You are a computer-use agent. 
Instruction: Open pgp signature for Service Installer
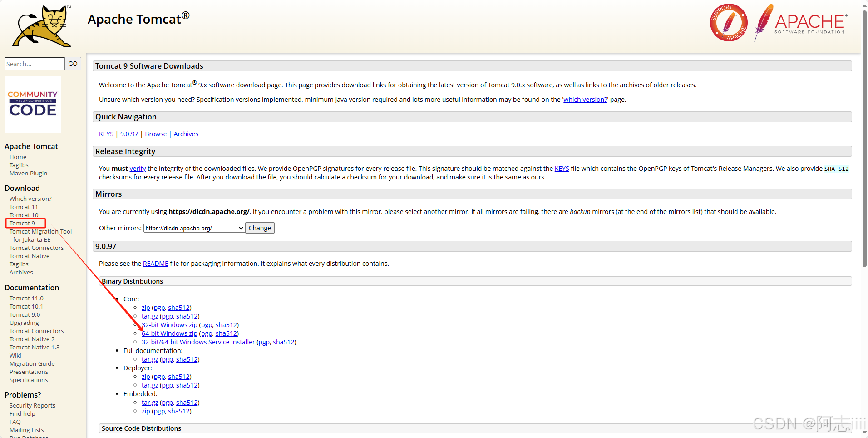click(x=264, y=342)
